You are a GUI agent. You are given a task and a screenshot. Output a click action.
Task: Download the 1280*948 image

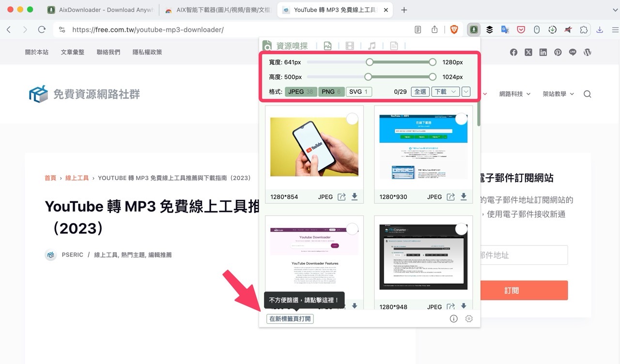(464, 306)
